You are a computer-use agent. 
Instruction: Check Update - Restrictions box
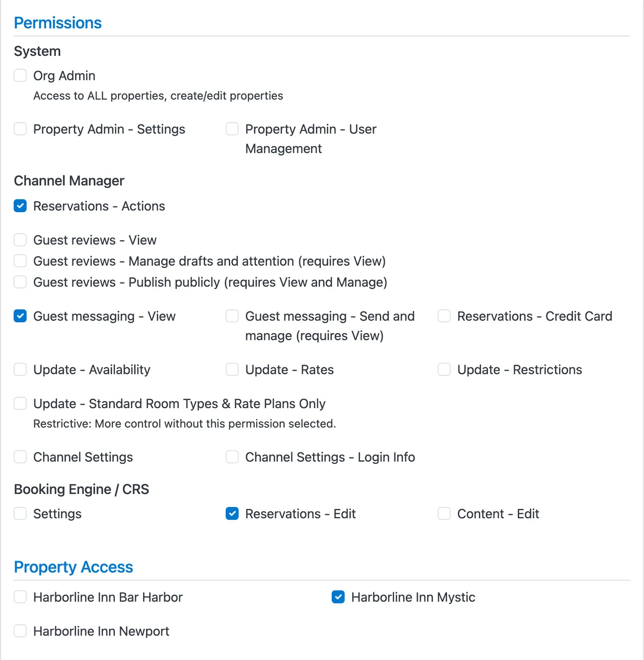[x=444, y=369]
